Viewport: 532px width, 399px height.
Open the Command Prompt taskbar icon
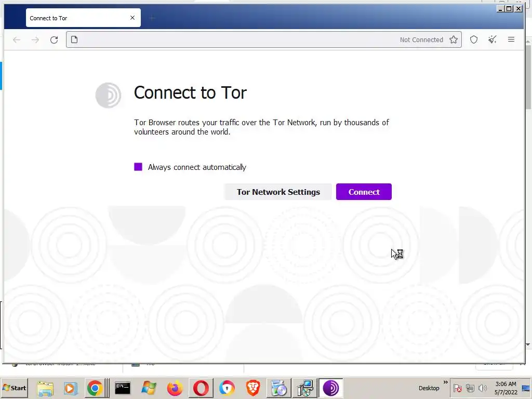123,388
